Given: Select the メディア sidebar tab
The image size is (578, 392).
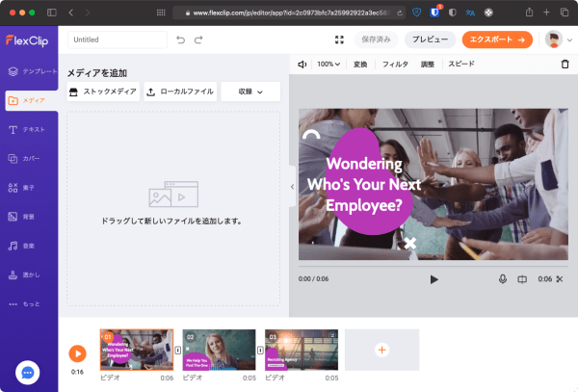Looking at the screenshot, I should point(32,100).
